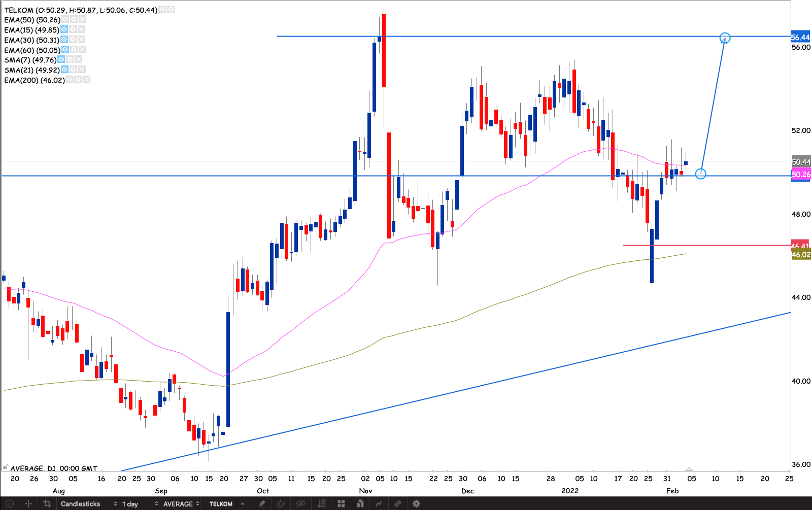Toggle hide-all-drawings eye icon in toolbar
812x510 pixels.
(300, 503)
